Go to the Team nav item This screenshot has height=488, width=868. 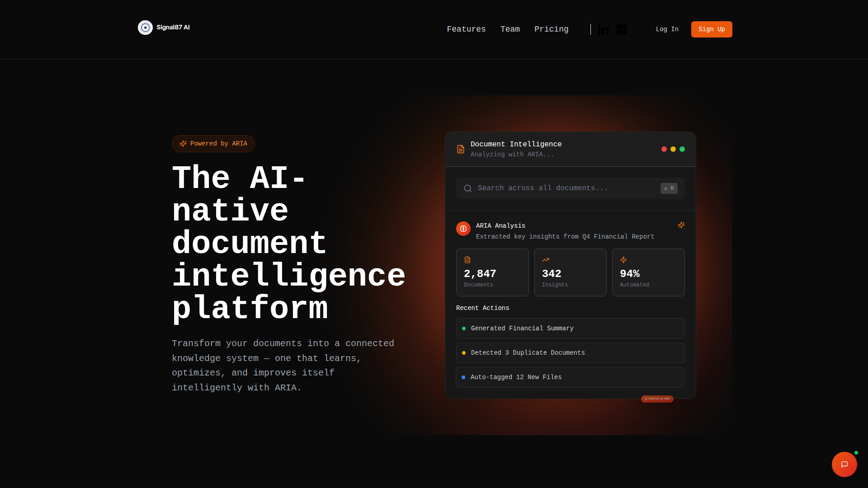[x=510, y=29]
